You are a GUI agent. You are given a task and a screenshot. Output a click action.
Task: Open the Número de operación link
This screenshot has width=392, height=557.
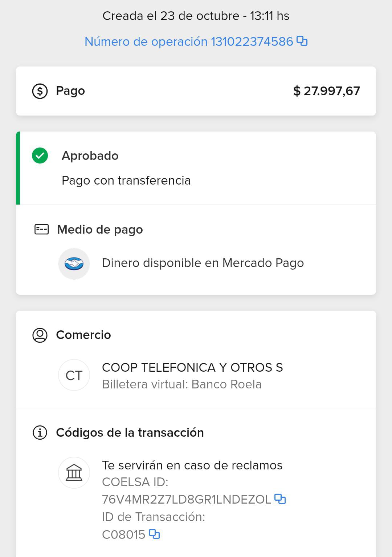pyautogui.click(x=188, y=41)
